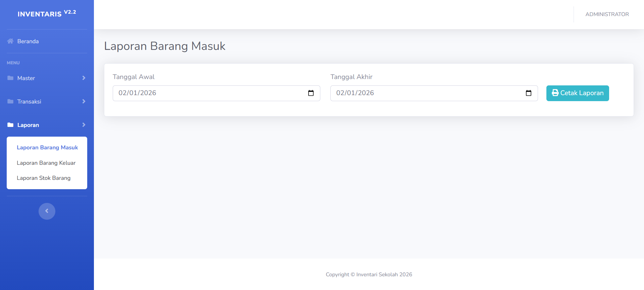This screenshot has width=644, height=290.
Task: Expand the Master menu chevron
Action: [x=84, y=78]
